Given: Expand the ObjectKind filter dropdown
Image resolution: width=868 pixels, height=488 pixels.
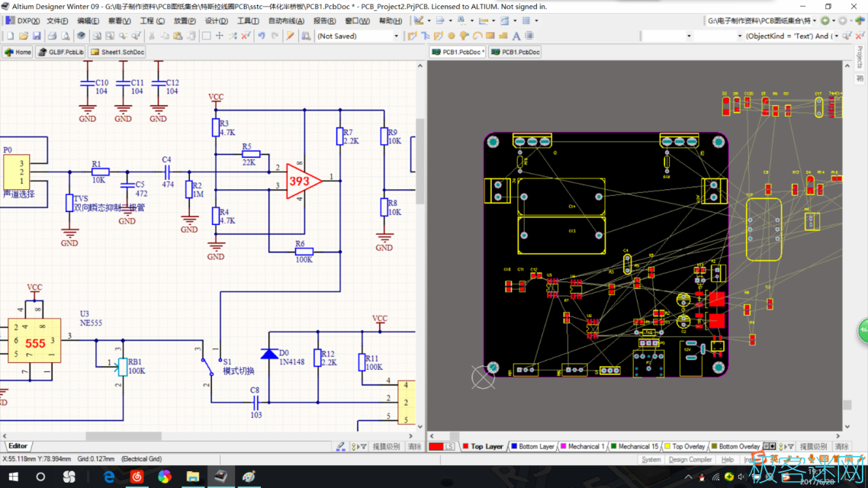Looking at the screenshot, I should click(837, 36).
